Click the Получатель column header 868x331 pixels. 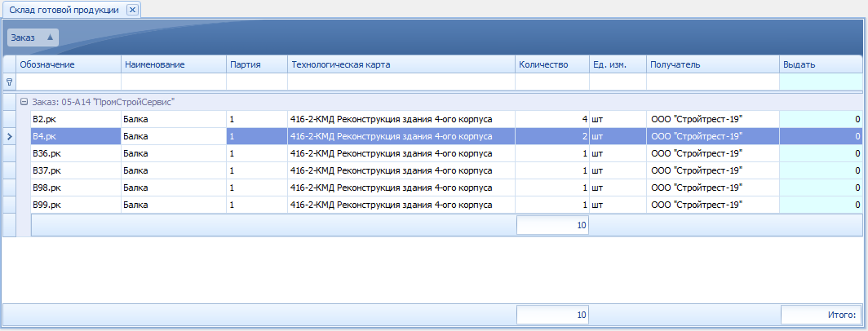(x=713, y=64)
